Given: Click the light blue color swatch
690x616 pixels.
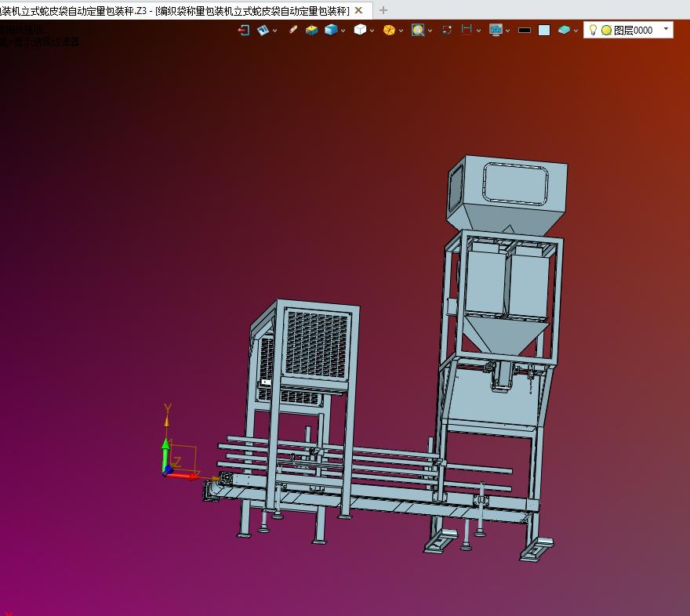Looking at the screenshot, I should point(544,30).
